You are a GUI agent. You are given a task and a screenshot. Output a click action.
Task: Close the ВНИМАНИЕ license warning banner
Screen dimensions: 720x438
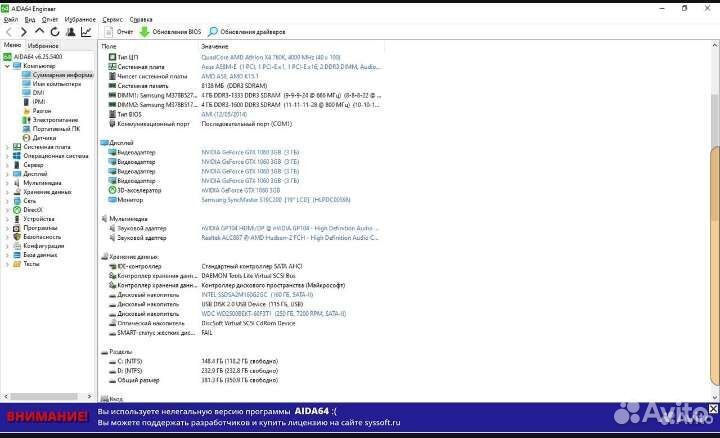(x=713, y=409)
